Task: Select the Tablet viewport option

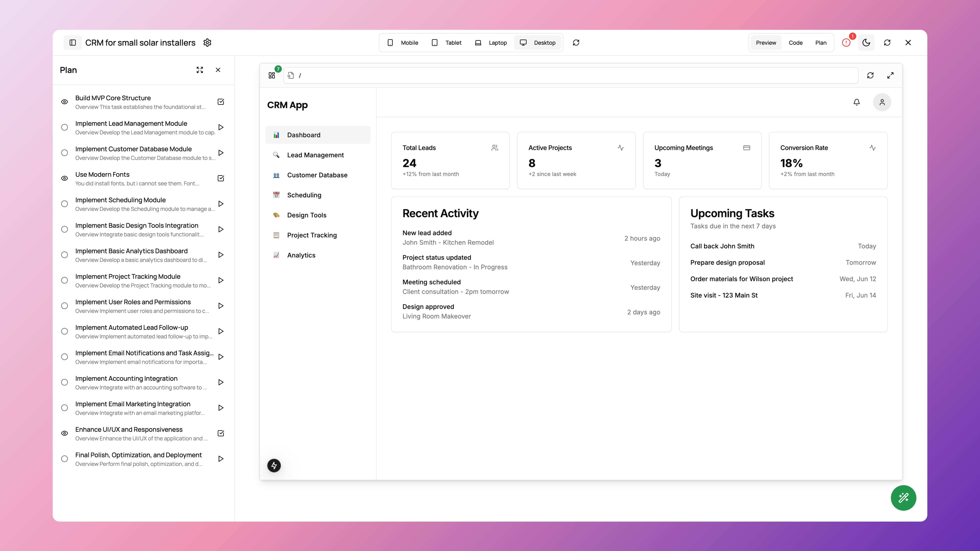Action: [447, 43]
